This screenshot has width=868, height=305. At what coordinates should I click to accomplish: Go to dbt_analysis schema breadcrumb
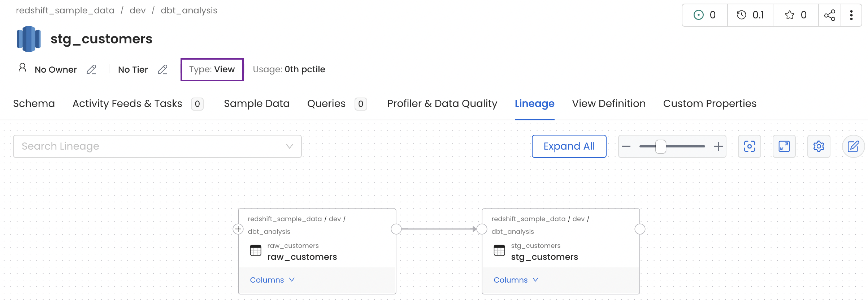coord(189,10)
